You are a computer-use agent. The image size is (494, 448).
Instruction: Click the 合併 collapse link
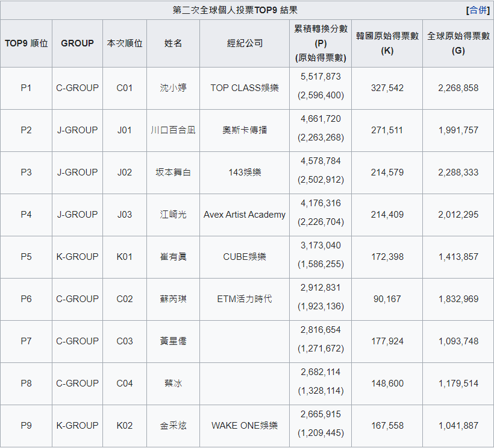[478, 10]
